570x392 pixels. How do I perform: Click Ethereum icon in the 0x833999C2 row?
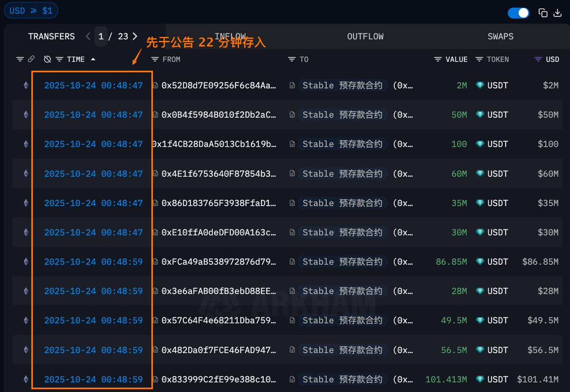[26, 380]
